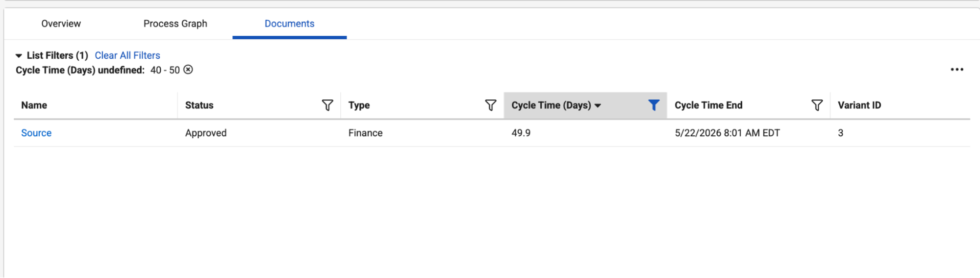Switch to the Process Graph tab
980x278 pixels.
point(176,24)
